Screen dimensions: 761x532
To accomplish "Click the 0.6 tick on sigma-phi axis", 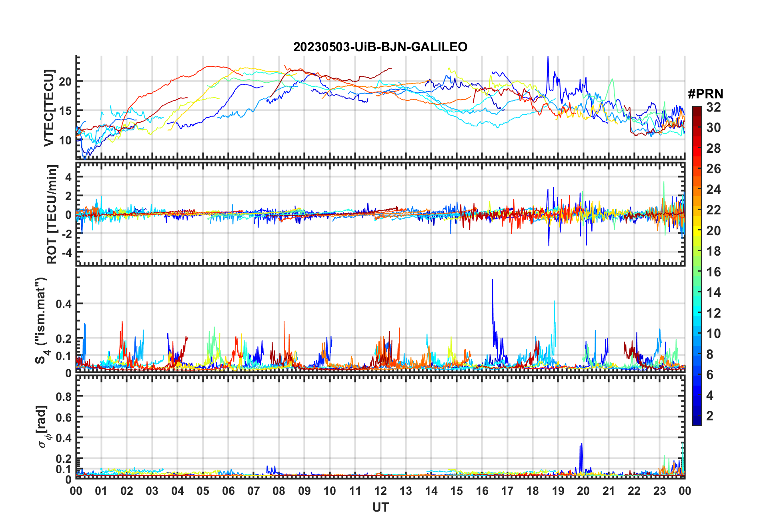I will tap(64, 417).
